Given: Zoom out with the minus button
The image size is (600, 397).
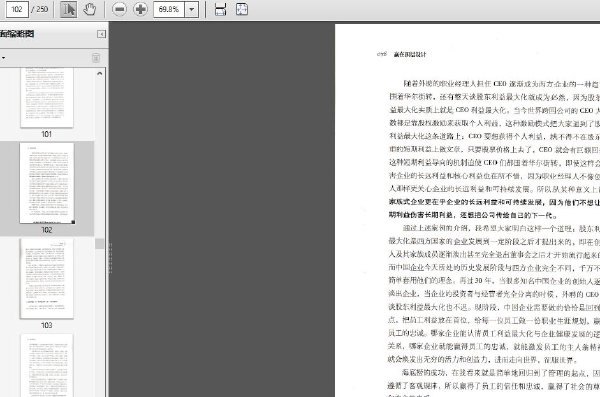Looking at the screenshot, I should [x=119, y=9].
